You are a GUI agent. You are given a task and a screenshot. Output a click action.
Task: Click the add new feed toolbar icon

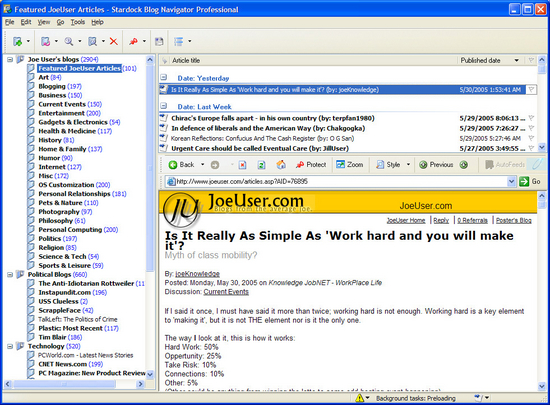point(17,41)
